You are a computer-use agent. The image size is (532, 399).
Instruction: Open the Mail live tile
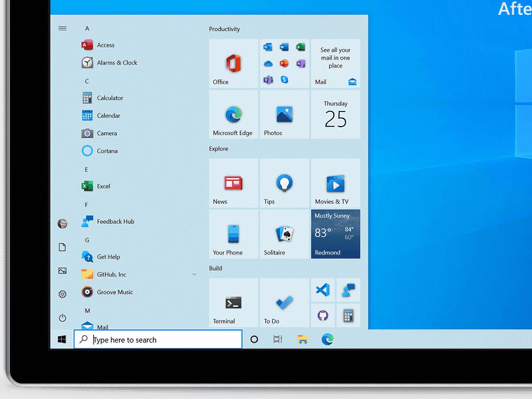point(335,64)
